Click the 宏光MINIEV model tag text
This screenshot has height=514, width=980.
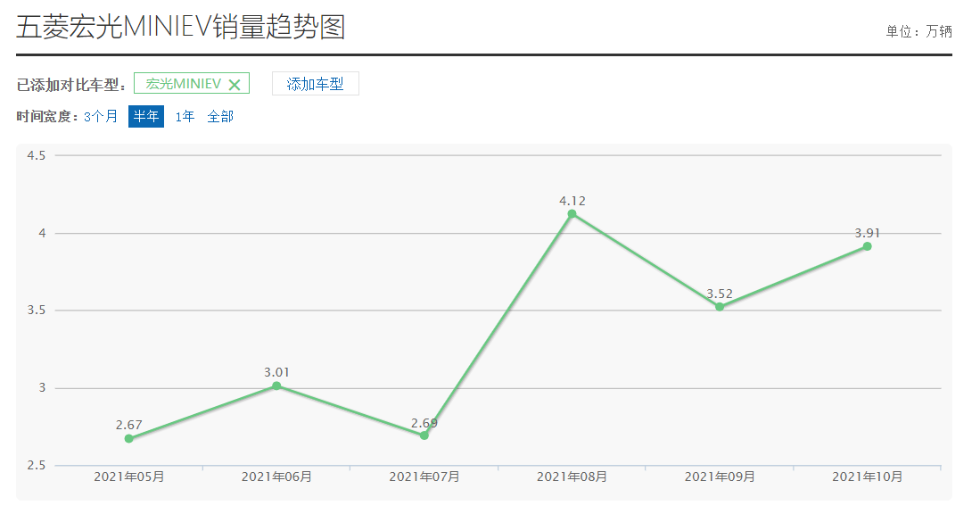(183, 84)
